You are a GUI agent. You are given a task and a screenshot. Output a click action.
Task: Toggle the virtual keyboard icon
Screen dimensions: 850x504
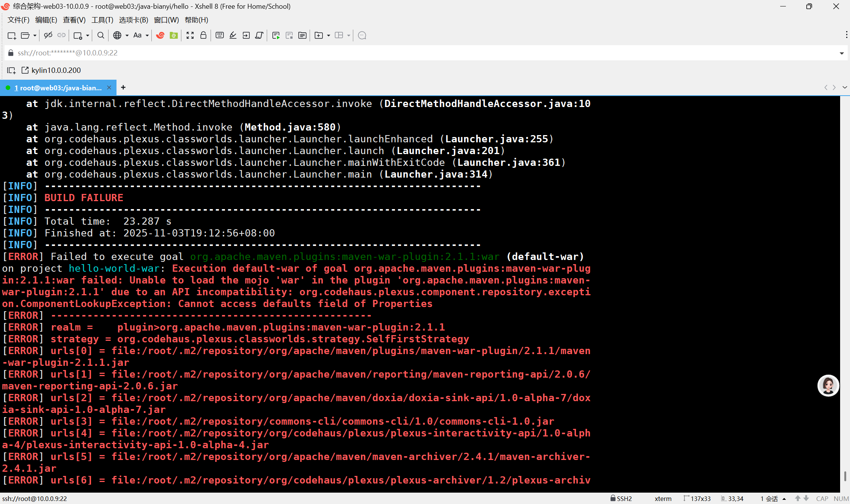(219, 35)
